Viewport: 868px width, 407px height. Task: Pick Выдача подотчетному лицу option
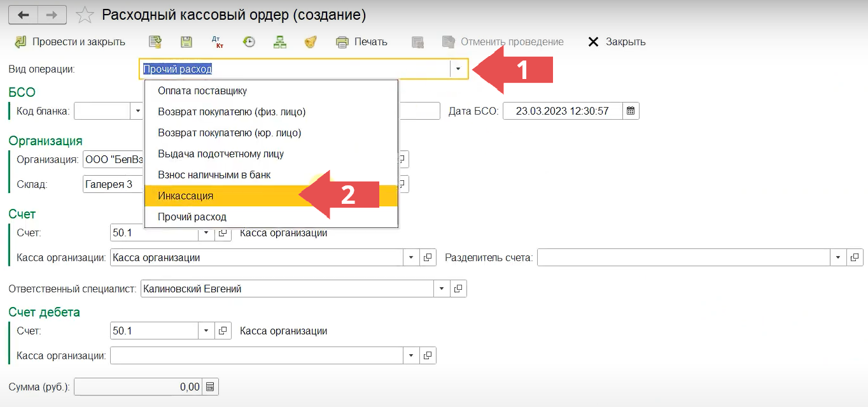click(221, 154)
